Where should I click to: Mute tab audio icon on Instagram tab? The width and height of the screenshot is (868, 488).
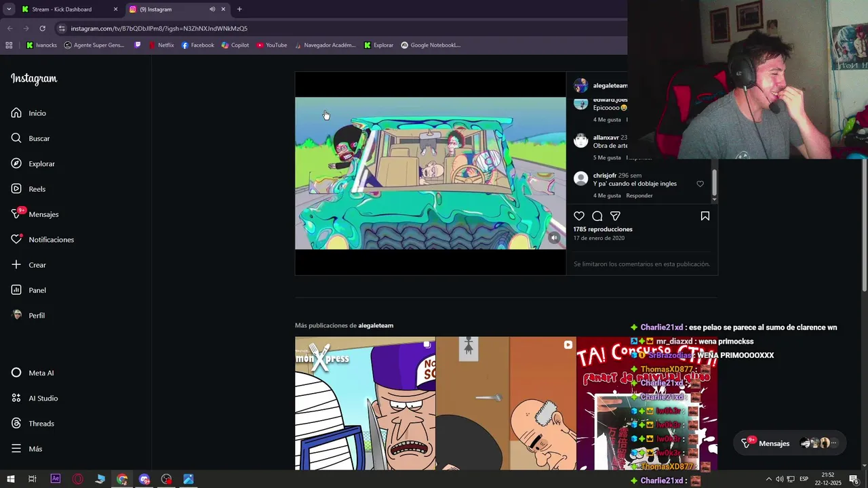pos(212,9)
